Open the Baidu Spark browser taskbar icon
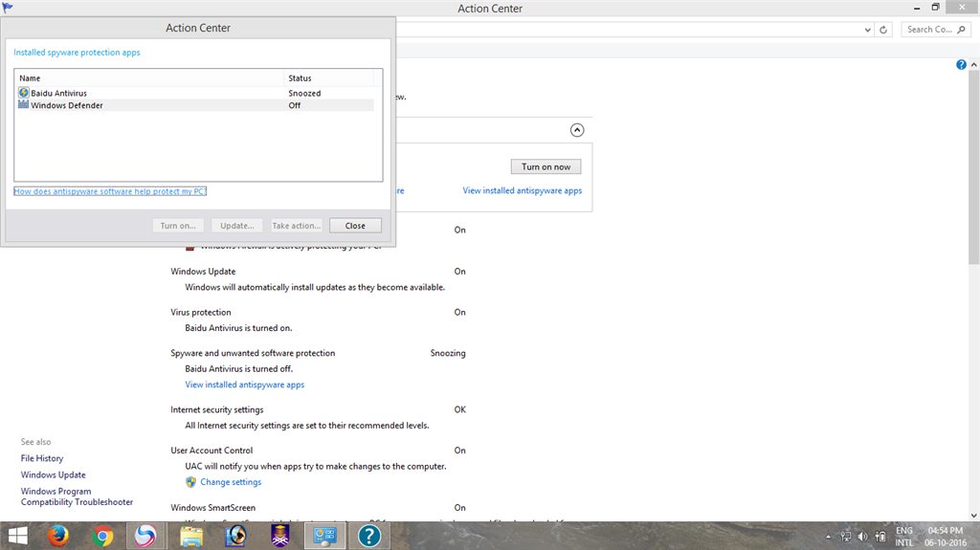The height and width of the screenshot is (550, 980). coord(145,537)
